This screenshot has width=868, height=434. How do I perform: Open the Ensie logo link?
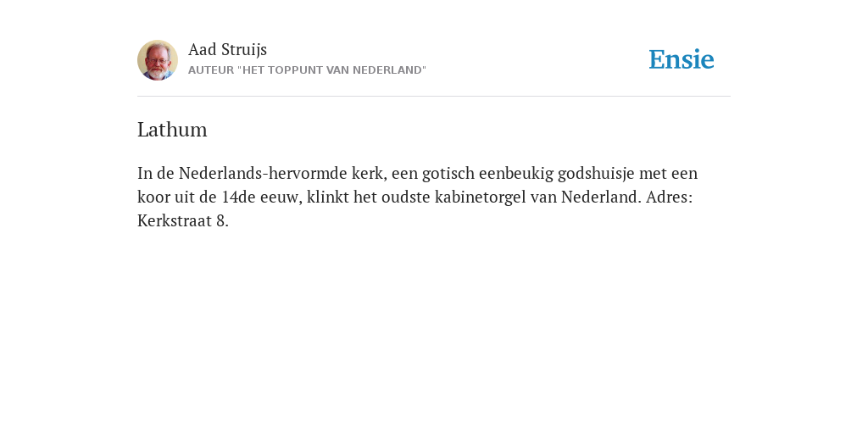pos(682,60)
